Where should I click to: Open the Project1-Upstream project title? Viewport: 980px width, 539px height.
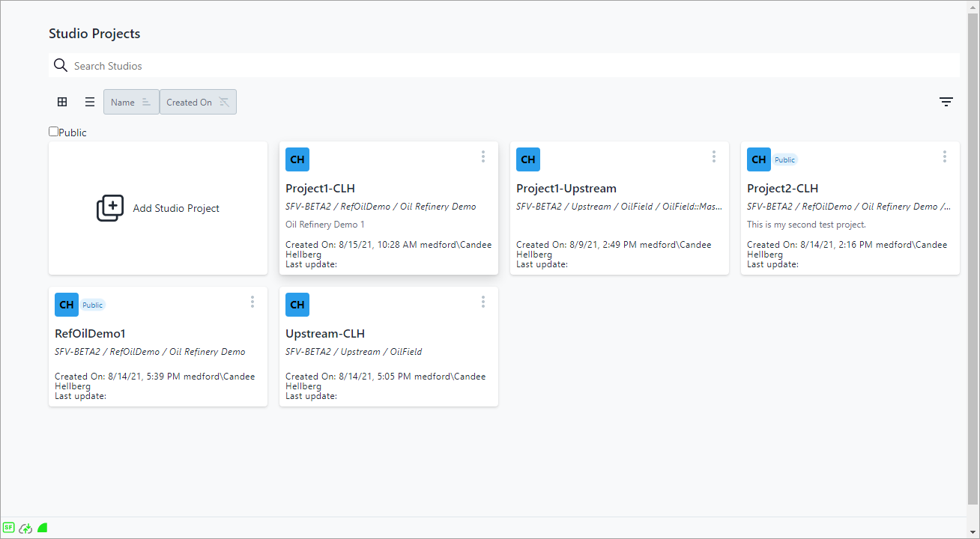point(566,188)
